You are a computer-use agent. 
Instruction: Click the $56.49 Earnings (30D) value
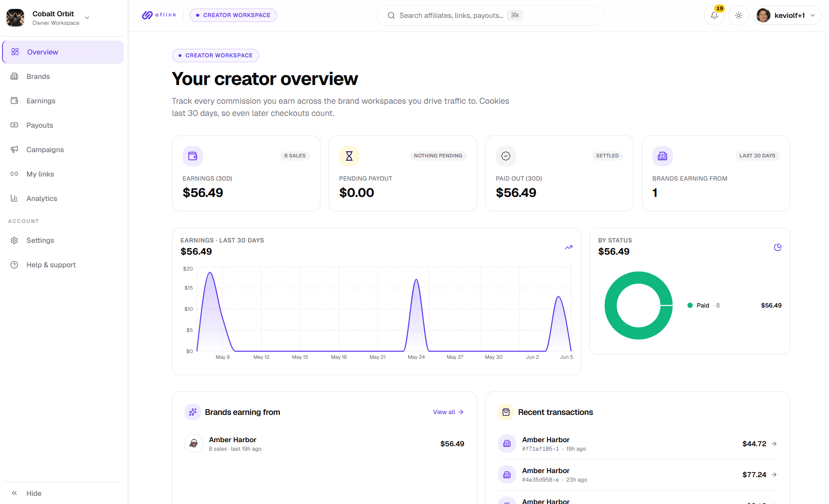pos(203,193)
